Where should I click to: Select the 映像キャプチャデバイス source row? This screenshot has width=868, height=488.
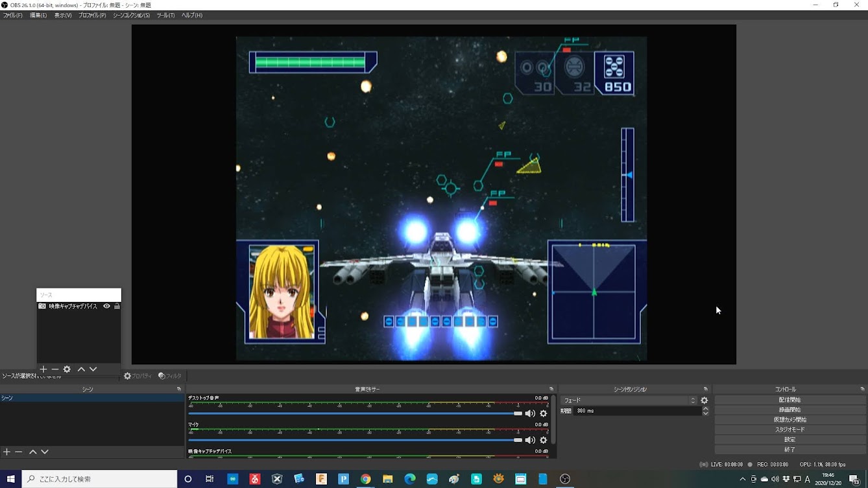tap(78, 306)
